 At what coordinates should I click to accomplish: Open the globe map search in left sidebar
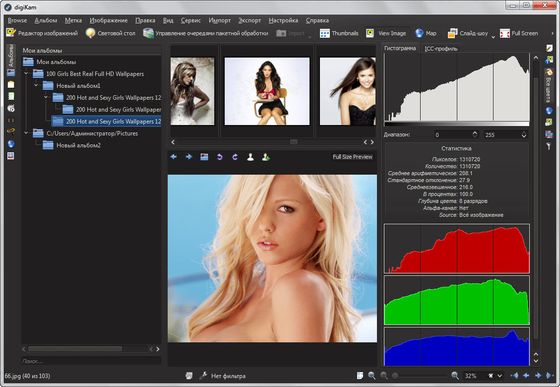(x=11, y=144)
